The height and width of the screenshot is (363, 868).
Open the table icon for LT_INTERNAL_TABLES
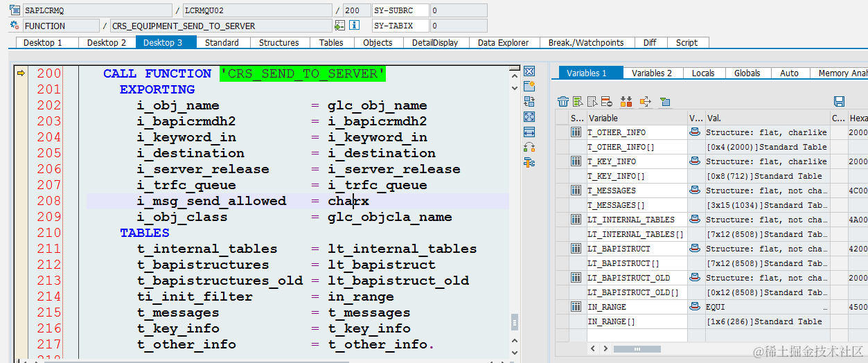click(x=576, y=219)
